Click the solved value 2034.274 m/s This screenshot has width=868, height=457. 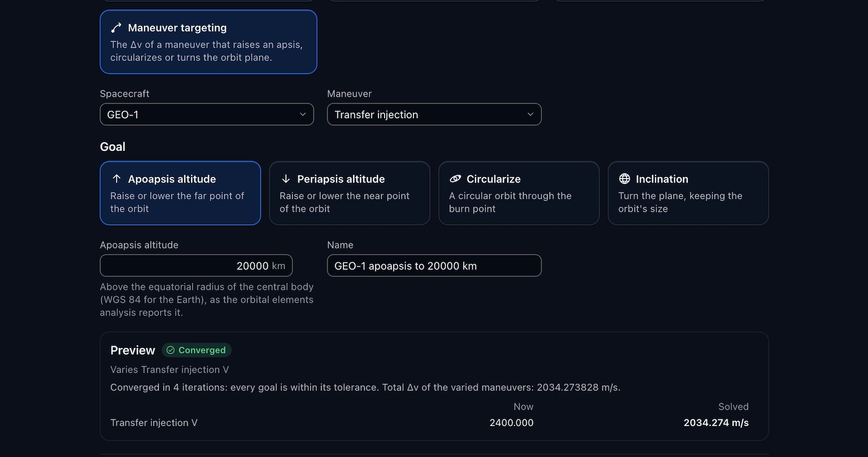[x=716, y=422]
